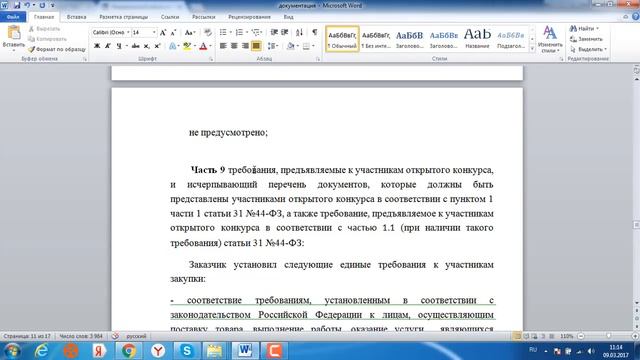The image size is (640, 360).
Task: Toggle Bold (Ж) formatting
Action: point(97,46)
